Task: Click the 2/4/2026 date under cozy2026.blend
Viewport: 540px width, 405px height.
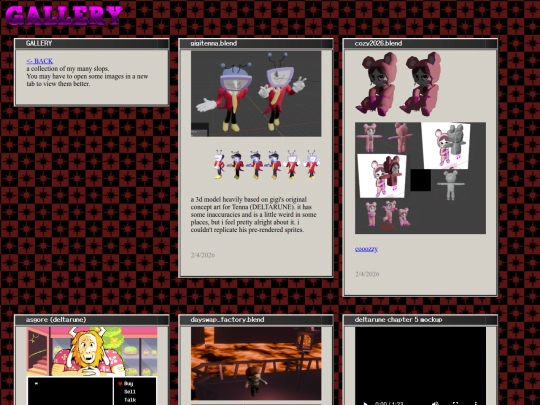Action: 367,274
